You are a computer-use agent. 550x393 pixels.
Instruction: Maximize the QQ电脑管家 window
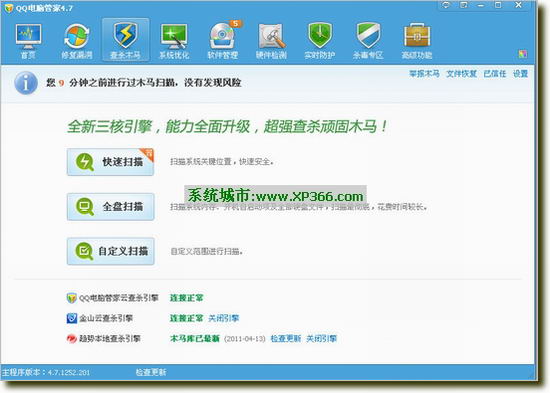[498, 5]
